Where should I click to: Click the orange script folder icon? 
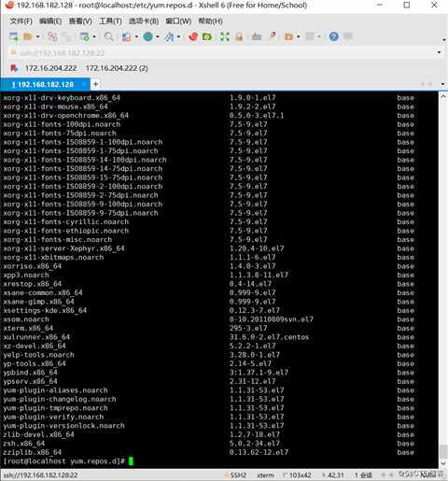click(288, 36)
